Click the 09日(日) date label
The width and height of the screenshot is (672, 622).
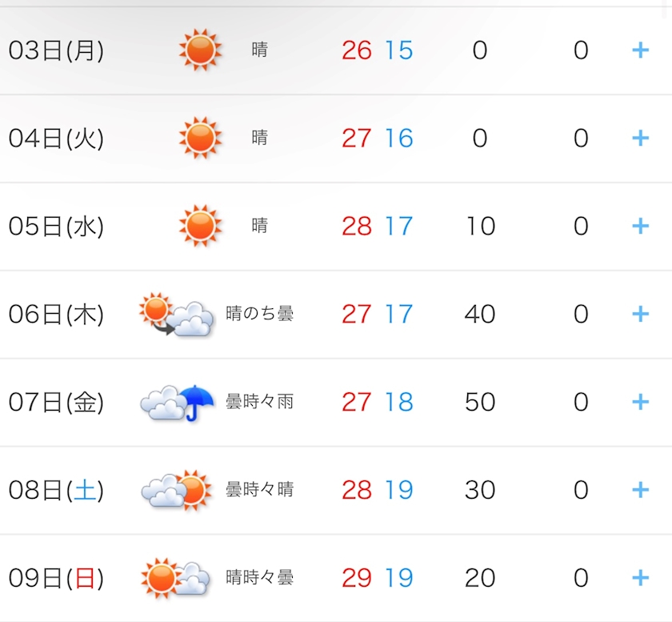[56, 578]
